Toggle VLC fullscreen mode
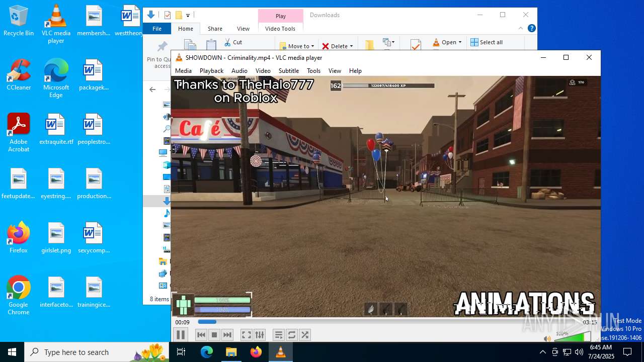The height and width of the screenshot is (362, 644). [246, 335]
